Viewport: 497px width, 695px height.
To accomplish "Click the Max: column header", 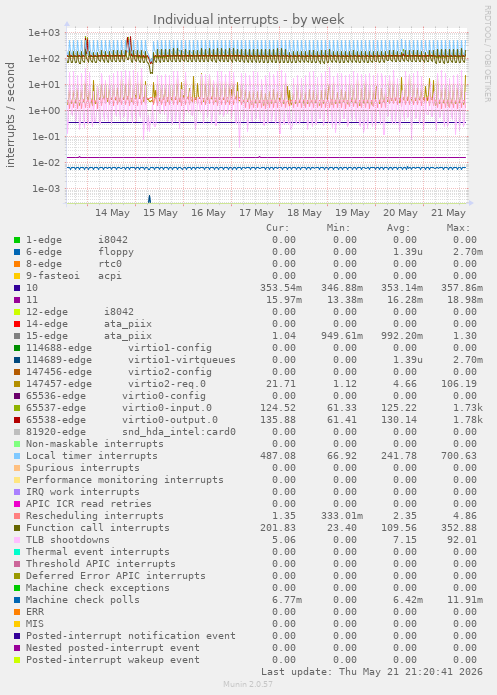I will pos(458,228).
